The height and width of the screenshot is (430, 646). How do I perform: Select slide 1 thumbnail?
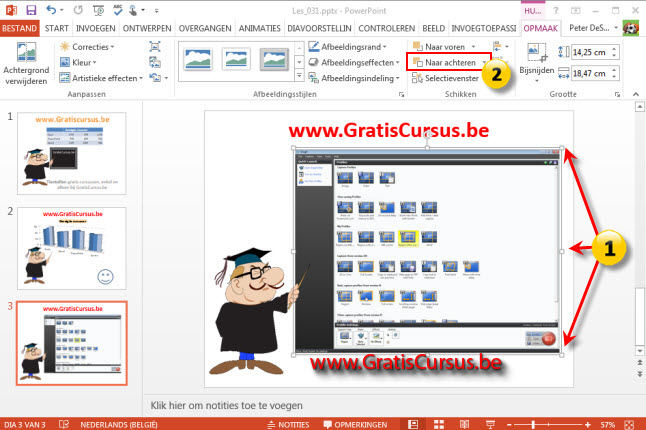click(72, 153)
